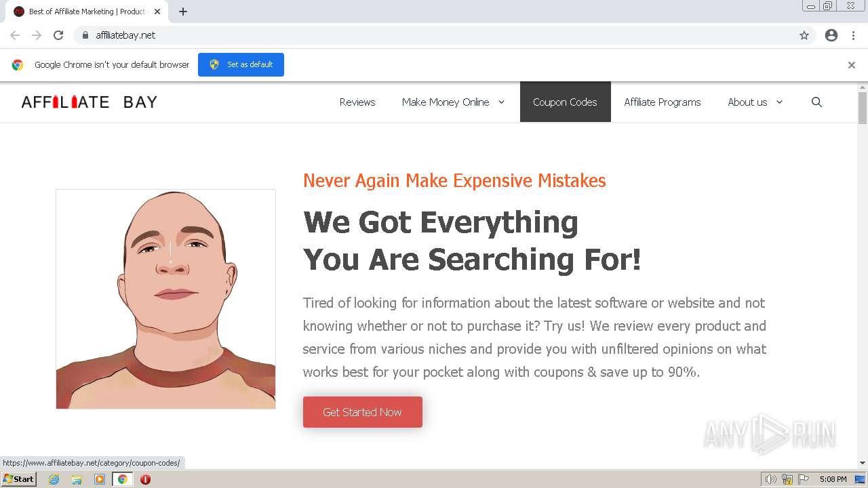Open Make Money Online menu item
The height and width of the screenshot is (488, 868).
[446, 102]
